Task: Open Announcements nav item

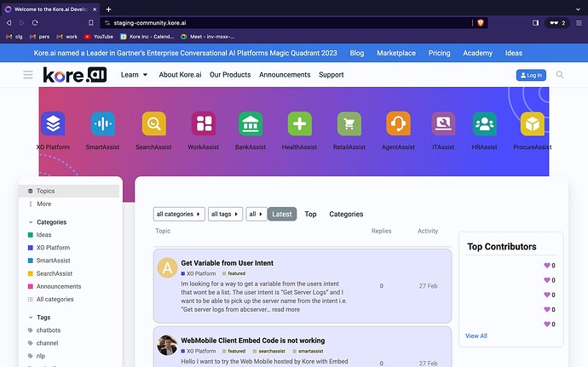Action: [285, 75]
